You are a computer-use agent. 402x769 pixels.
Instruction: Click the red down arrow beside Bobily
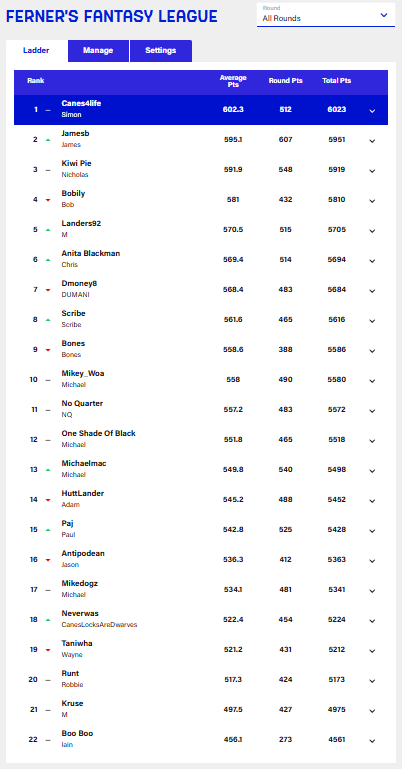[48, 200]
